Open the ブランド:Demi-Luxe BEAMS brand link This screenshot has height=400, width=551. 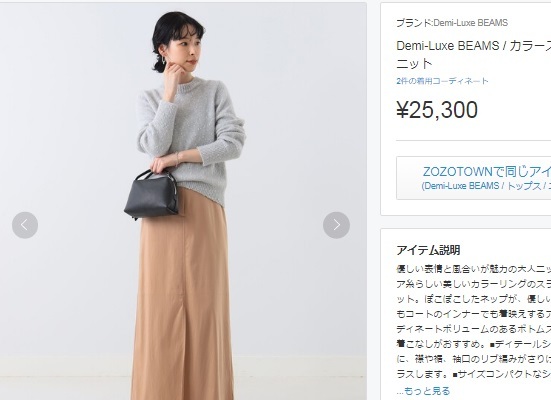[x=452, y=23]
